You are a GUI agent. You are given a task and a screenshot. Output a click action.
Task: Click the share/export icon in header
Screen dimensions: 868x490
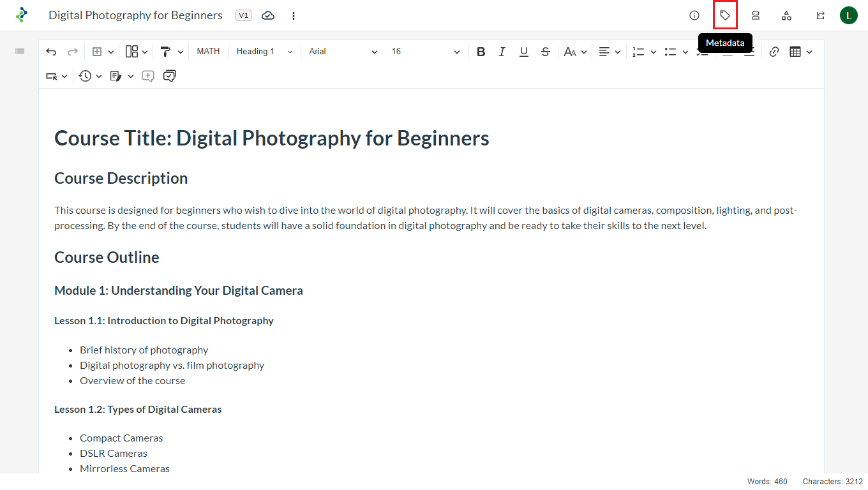point(821,15)
